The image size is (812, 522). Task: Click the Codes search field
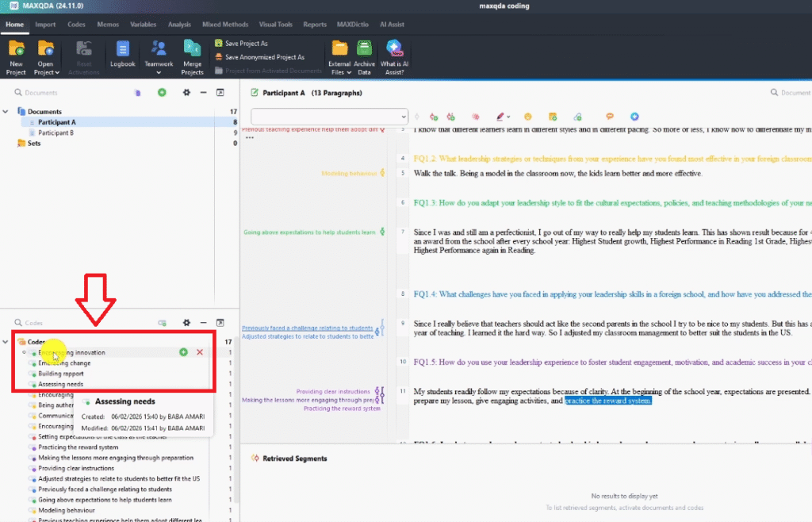pyautogui.click(x=79, y=323)
